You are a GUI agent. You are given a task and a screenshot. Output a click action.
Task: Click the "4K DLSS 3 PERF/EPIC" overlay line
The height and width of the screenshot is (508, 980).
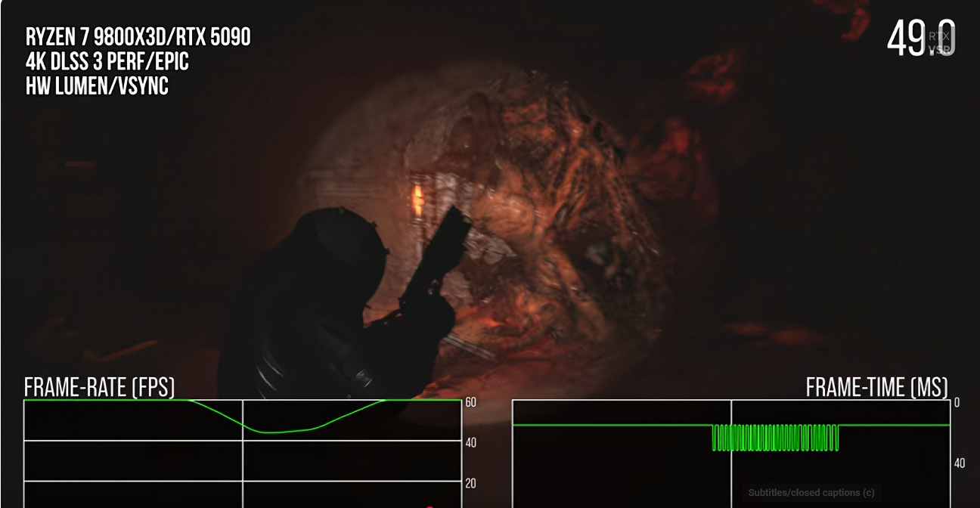(107, 61)
